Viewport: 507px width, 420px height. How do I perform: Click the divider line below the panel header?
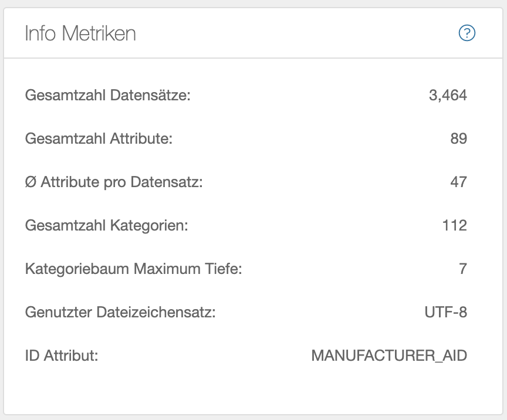[253, 58]
